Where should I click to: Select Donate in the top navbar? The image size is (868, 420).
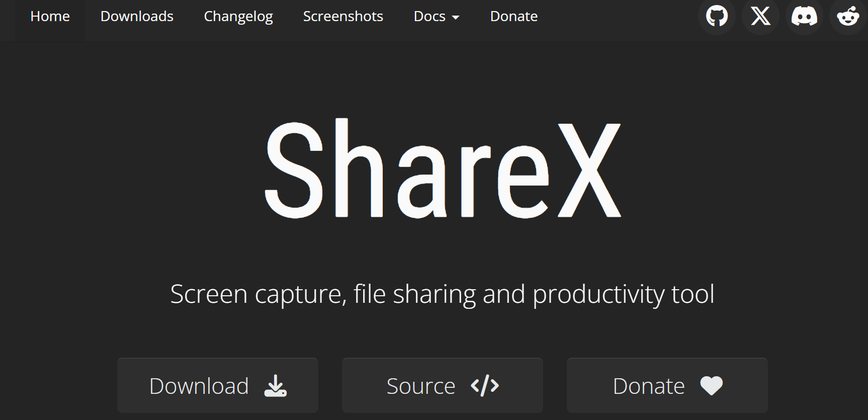click(514, 17)
